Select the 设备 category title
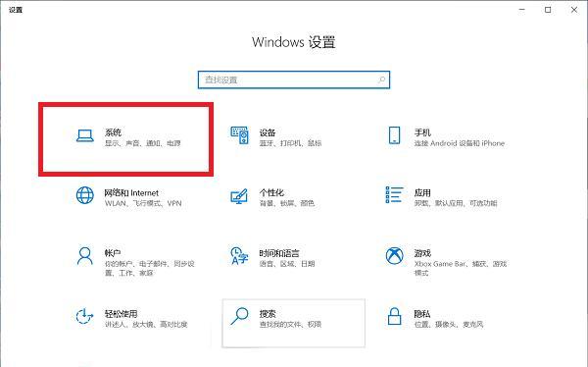 point(268,132)
